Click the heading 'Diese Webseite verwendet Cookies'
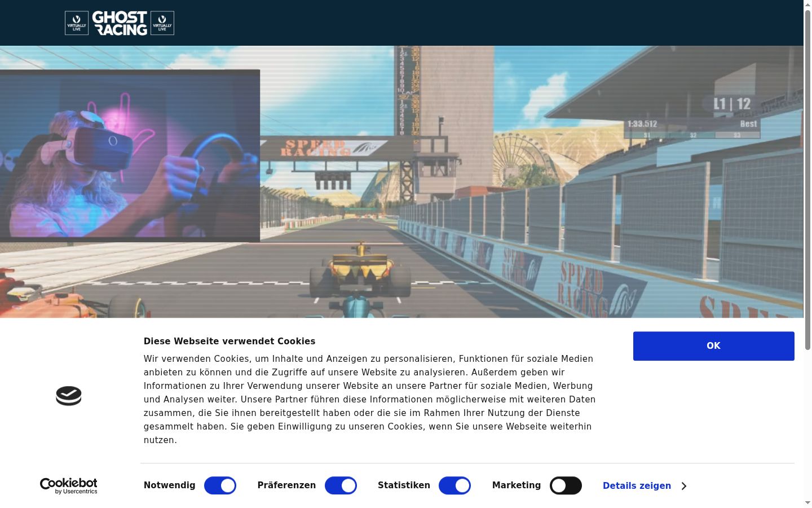 coord(230,341)
